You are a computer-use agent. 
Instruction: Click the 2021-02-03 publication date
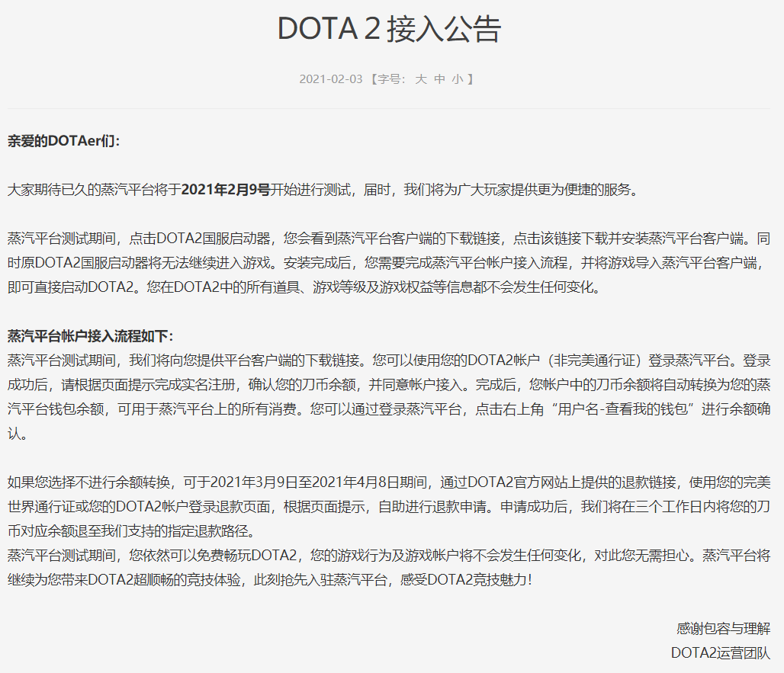click(330, 79)
